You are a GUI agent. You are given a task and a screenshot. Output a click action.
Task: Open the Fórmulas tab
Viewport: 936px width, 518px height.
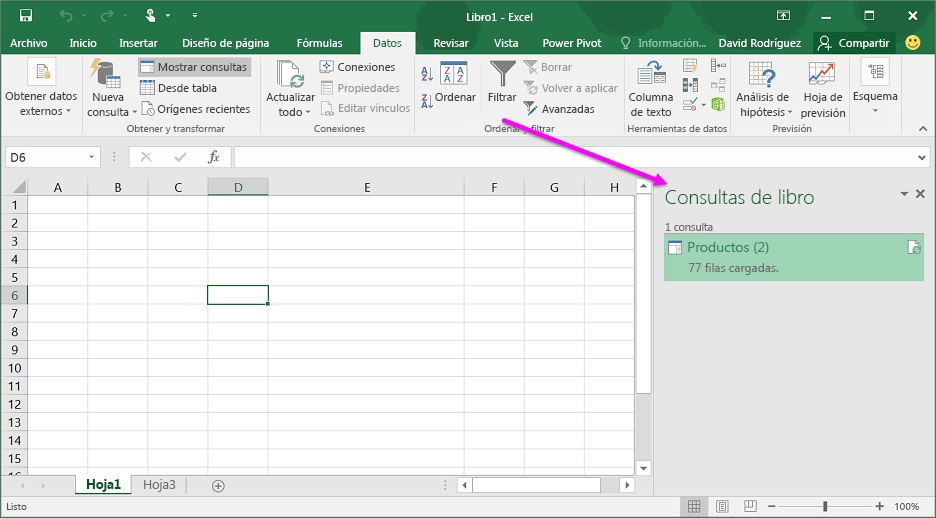tap(319, 43)
